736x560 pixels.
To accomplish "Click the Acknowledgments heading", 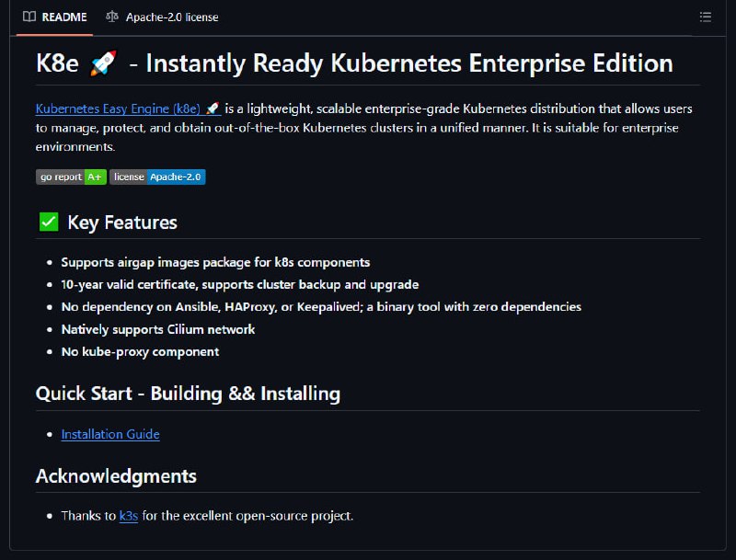I will tap(116, 476).
